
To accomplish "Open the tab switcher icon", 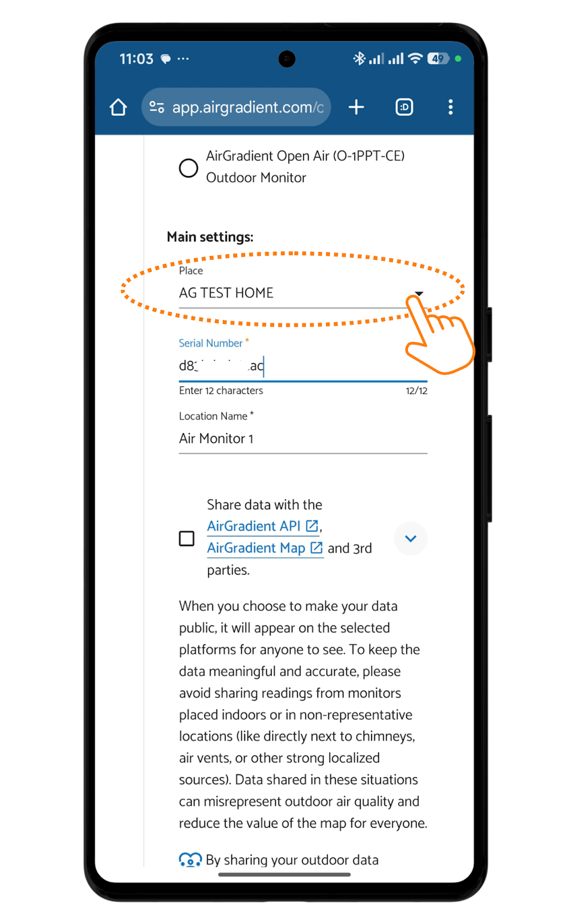I will pyautogui.click(x=404, y=107).
